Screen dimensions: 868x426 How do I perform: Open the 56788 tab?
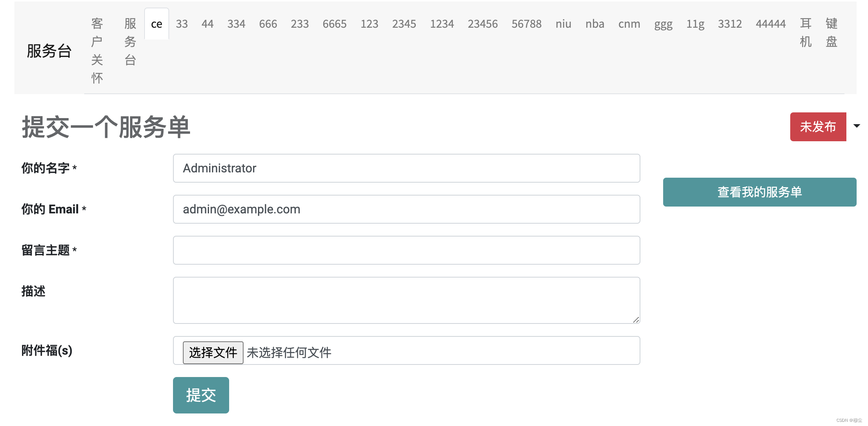coord(526,24)
